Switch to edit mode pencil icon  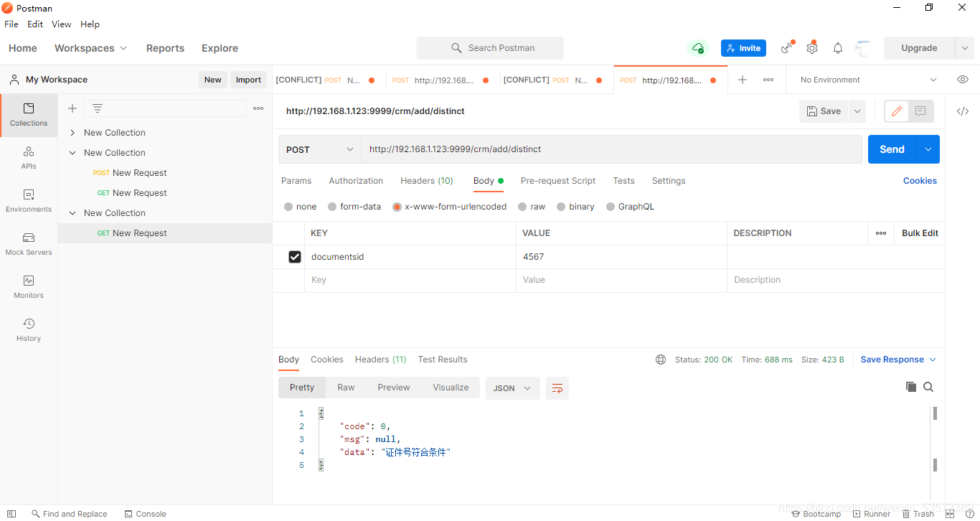click(897, 111)
